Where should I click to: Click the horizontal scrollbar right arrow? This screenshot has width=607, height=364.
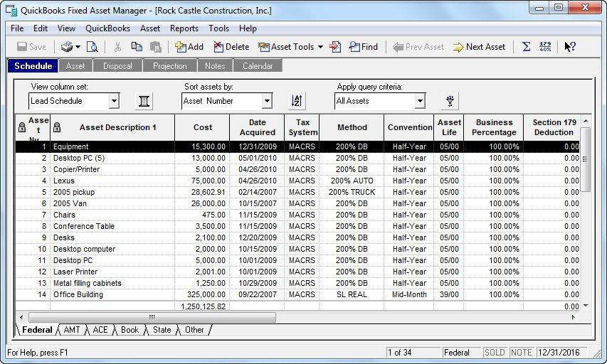(573, 317)
